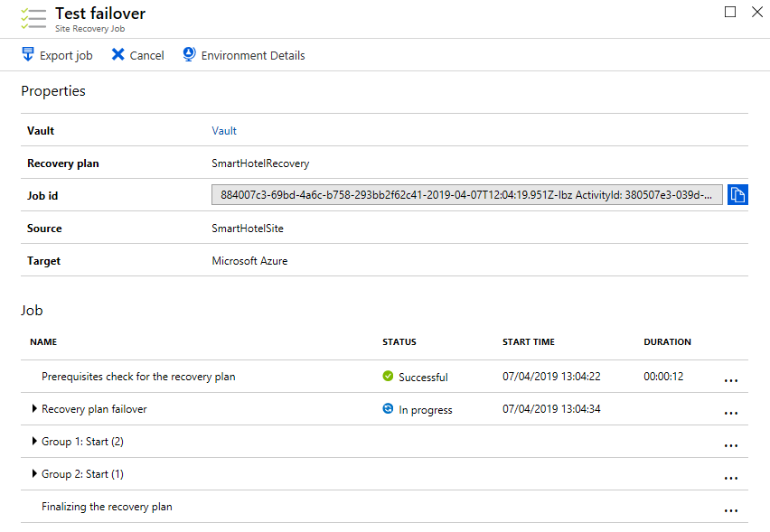Click the Test failover title
This screenshot has height=532, width=770.
pyautogui.click(x=100, y=14)
